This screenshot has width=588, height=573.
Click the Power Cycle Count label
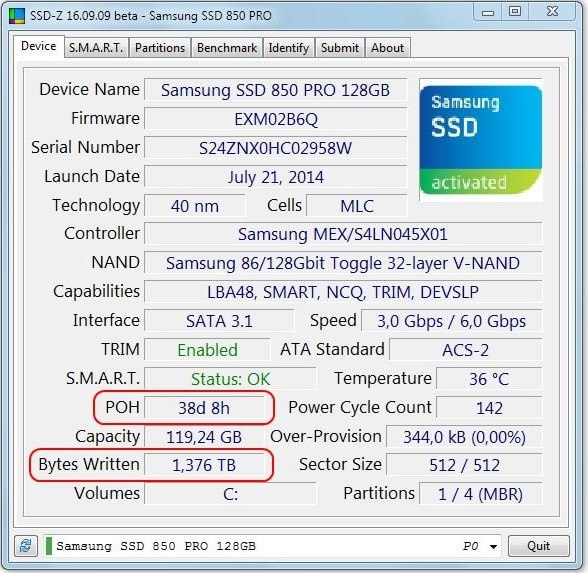[x=360, y=407]
